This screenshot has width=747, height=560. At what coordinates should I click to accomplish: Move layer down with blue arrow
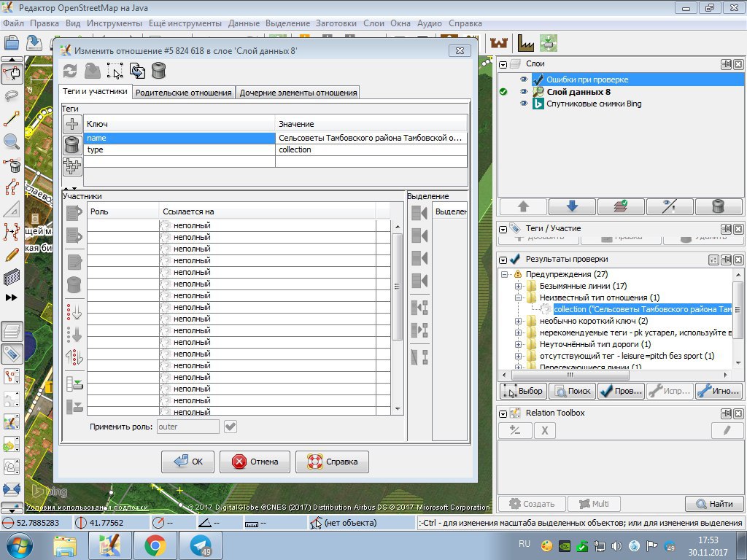click(572, 206)
